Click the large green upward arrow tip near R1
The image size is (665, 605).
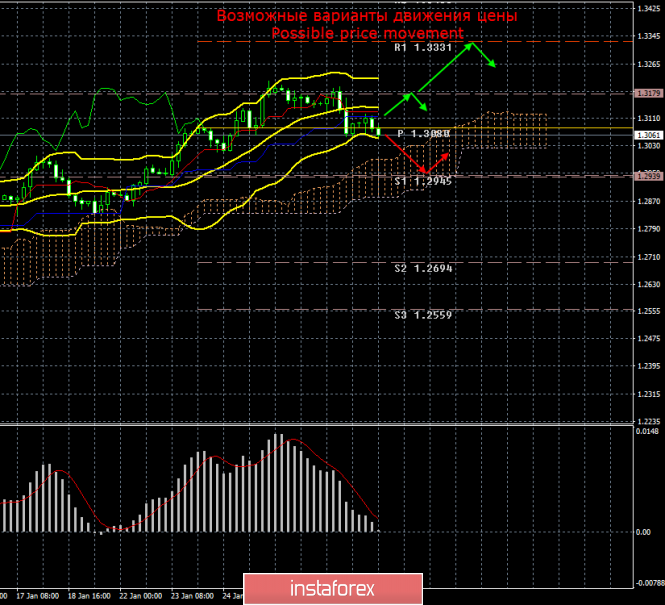tap(474, 45)
